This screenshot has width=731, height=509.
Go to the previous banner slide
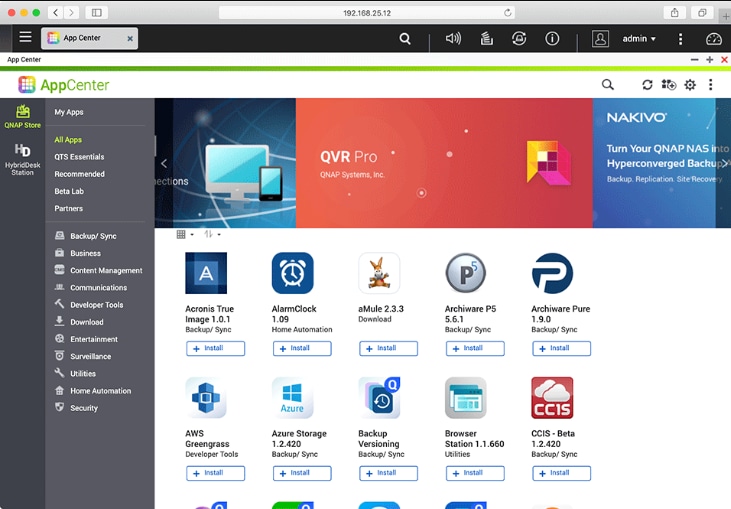(x=164, y=163)
